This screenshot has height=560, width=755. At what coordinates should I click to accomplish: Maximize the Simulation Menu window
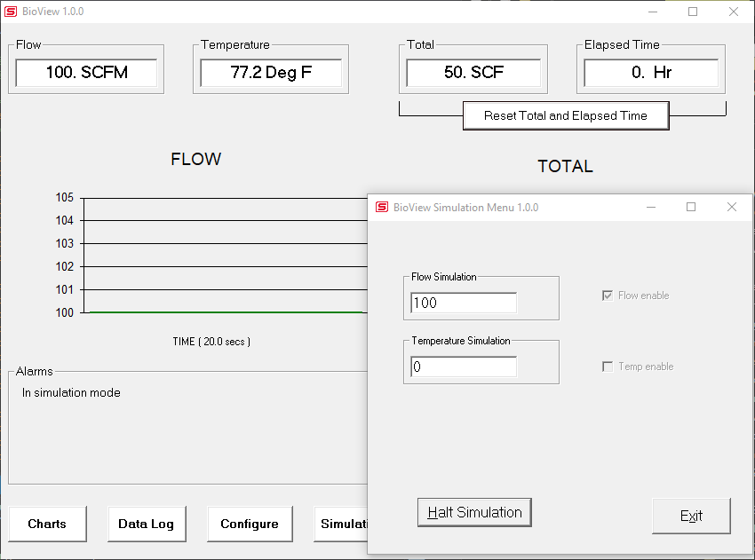(691, 207)
